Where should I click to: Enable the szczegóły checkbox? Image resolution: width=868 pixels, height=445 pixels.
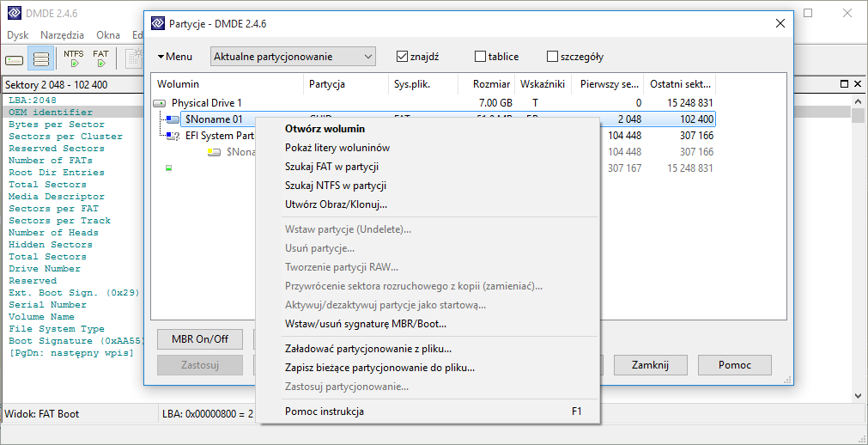[552, 57]
